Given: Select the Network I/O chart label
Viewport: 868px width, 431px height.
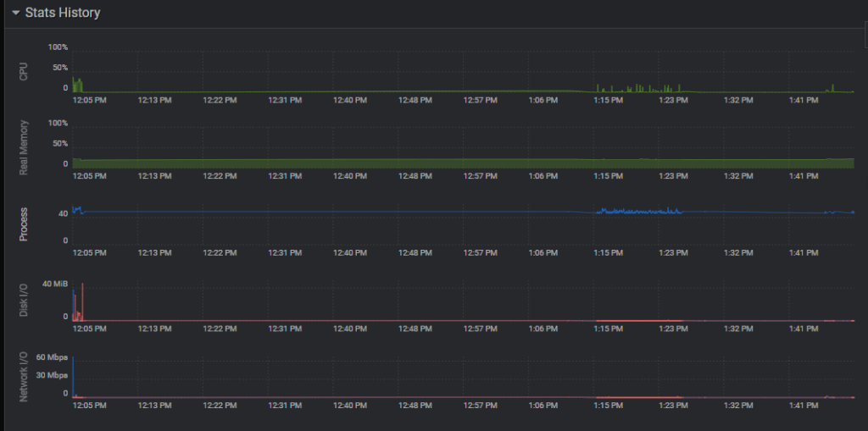Looking at the screenshot, I should pos(23,376).
